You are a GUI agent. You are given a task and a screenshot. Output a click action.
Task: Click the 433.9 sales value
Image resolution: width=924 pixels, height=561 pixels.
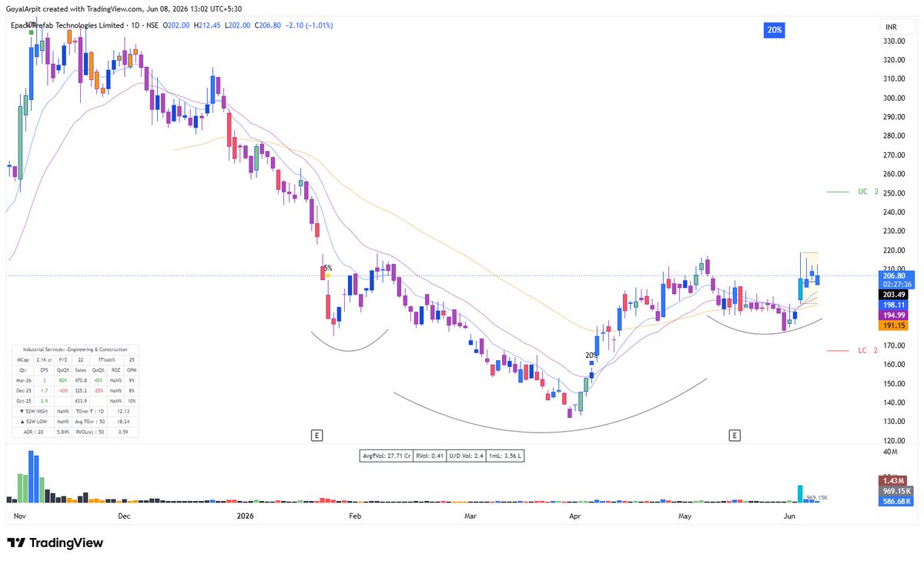[81, 401]
